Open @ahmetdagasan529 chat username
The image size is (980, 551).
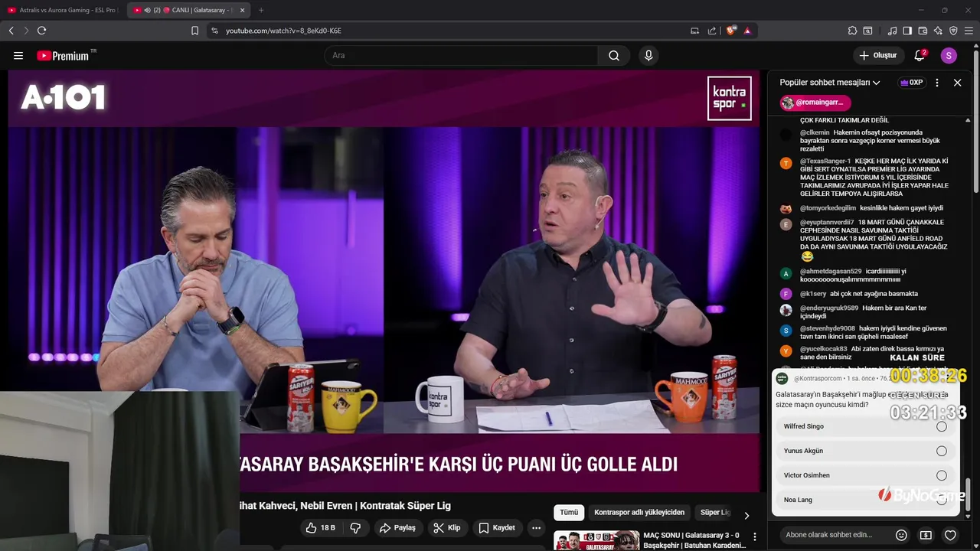pos(831,271)
